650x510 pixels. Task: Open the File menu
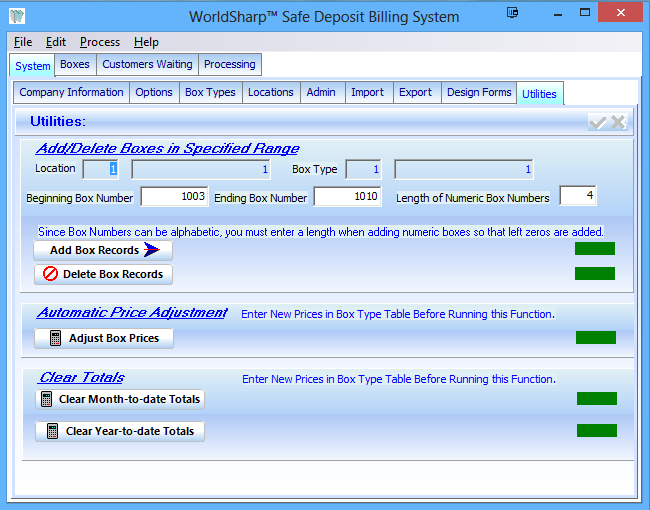(x=23, y=42)
